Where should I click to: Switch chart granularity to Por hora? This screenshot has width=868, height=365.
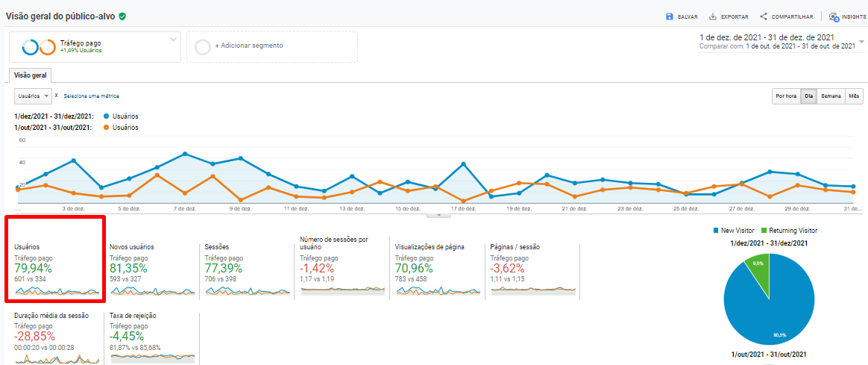786,96
